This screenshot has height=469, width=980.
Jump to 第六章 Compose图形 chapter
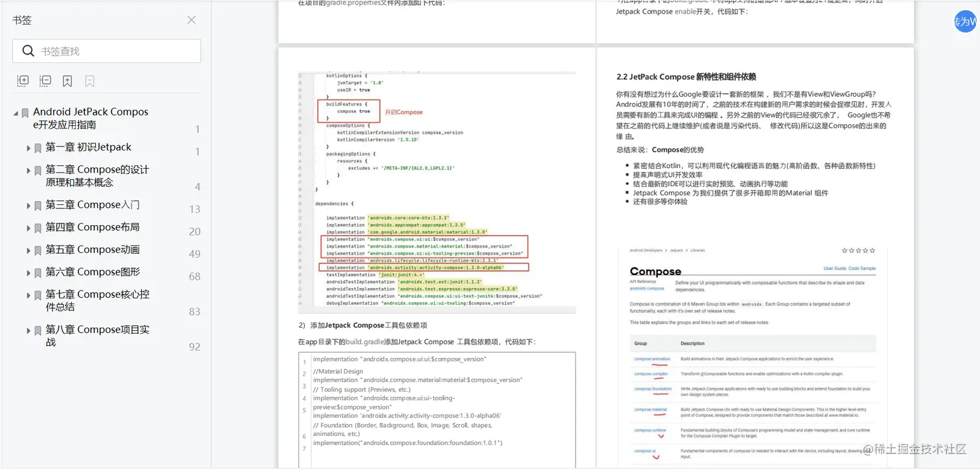tap(92, 272)
